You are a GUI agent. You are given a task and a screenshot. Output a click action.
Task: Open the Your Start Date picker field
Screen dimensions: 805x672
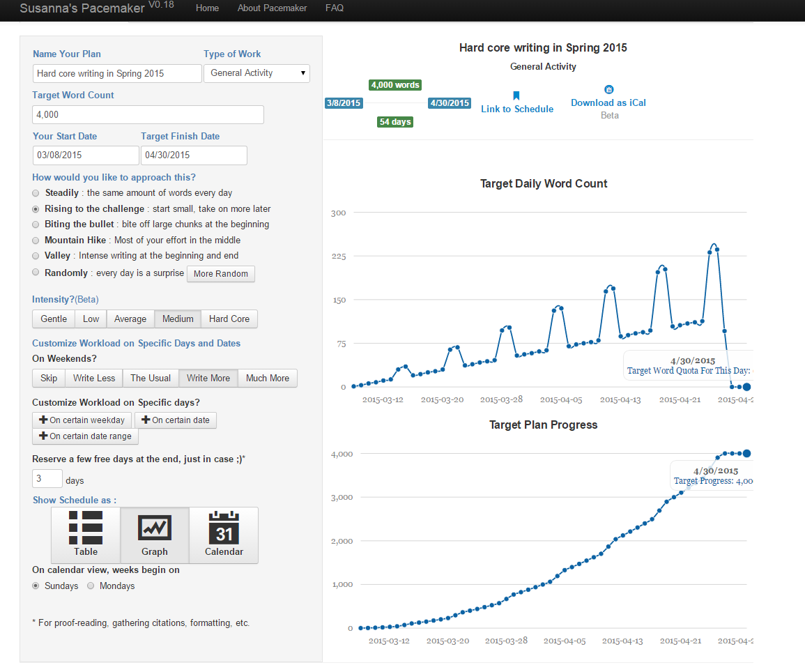pos(86,155)
